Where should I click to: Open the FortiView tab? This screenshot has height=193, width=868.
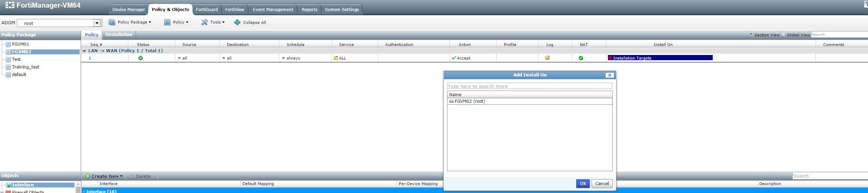(235, 10)
